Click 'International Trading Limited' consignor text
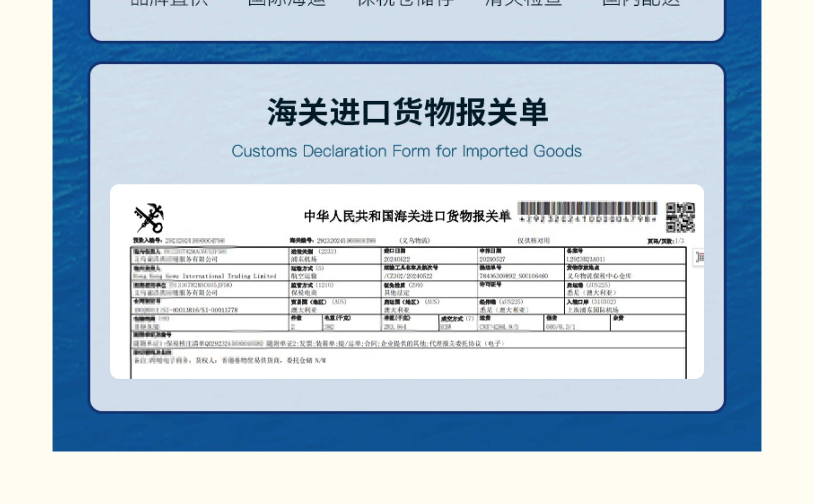Image resolution: width=814 pixels, height=504 pixels. [x=229, y=276]
